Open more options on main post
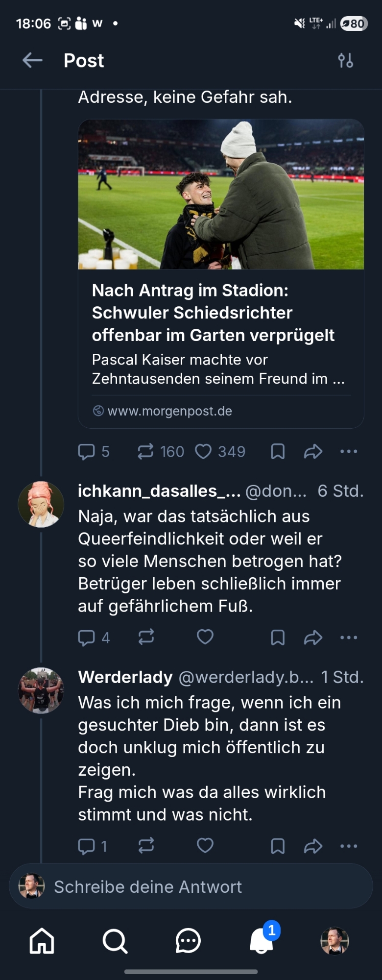 [x=349, y=451]
